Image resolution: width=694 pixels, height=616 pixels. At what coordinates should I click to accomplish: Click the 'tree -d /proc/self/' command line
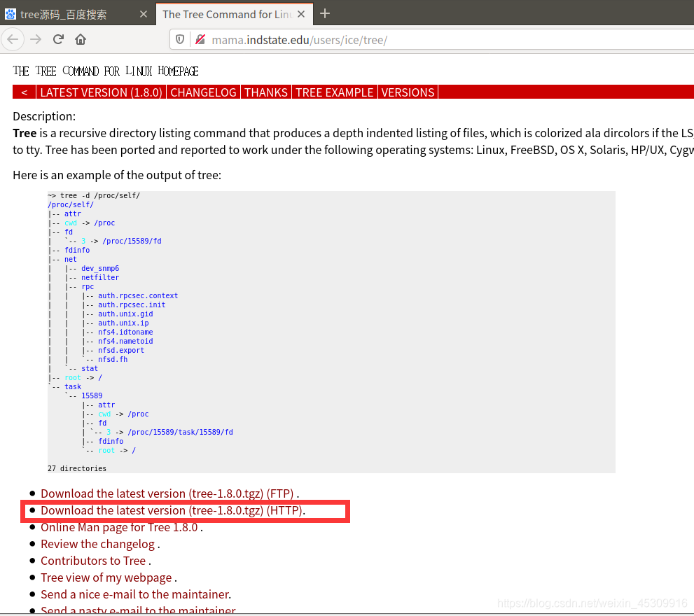tap(100, 195)
